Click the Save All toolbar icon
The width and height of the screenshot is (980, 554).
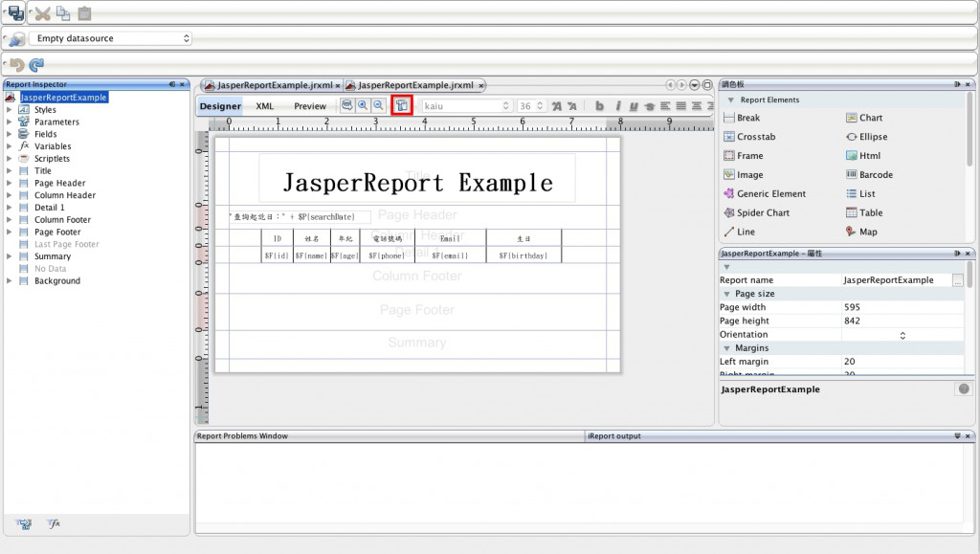click(x=16, y=12)
